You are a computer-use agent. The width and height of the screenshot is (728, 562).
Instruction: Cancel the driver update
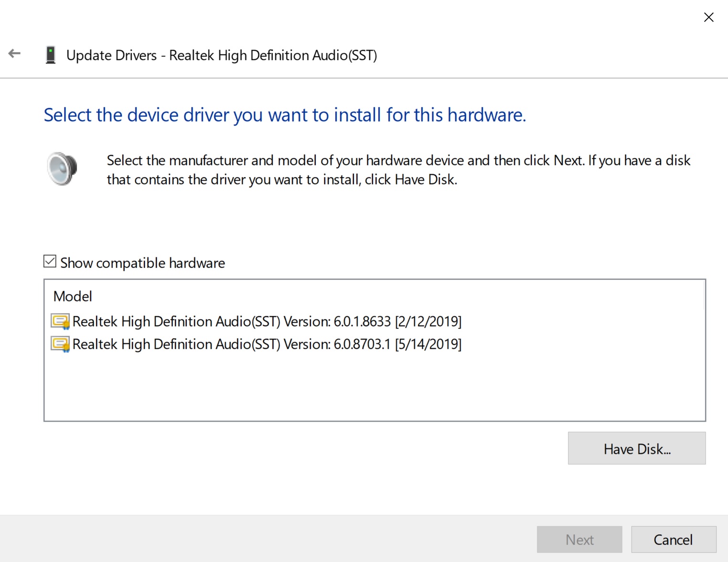tap(673, 540)
